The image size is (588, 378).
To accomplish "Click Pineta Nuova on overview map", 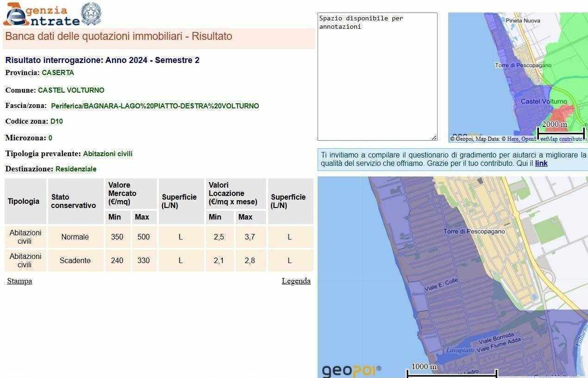I will pyautogui.click(x=523, y=21).
